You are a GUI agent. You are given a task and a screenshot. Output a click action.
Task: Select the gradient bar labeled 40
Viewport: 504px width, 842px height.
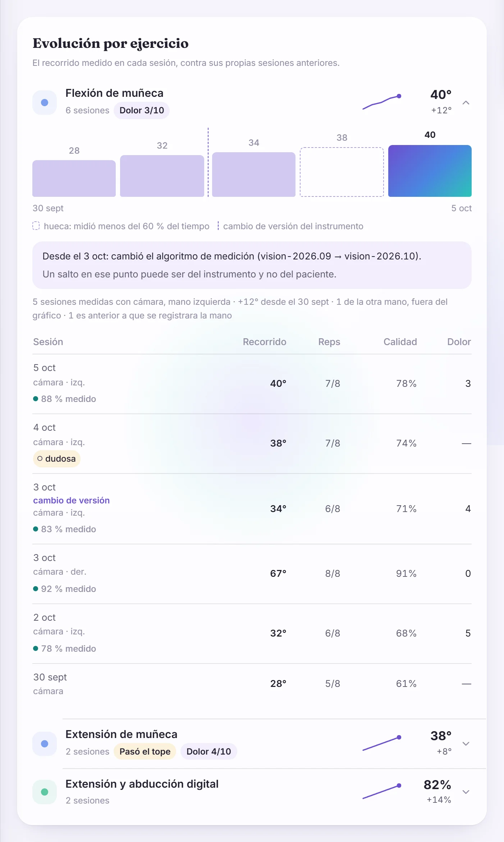[430, 171]
